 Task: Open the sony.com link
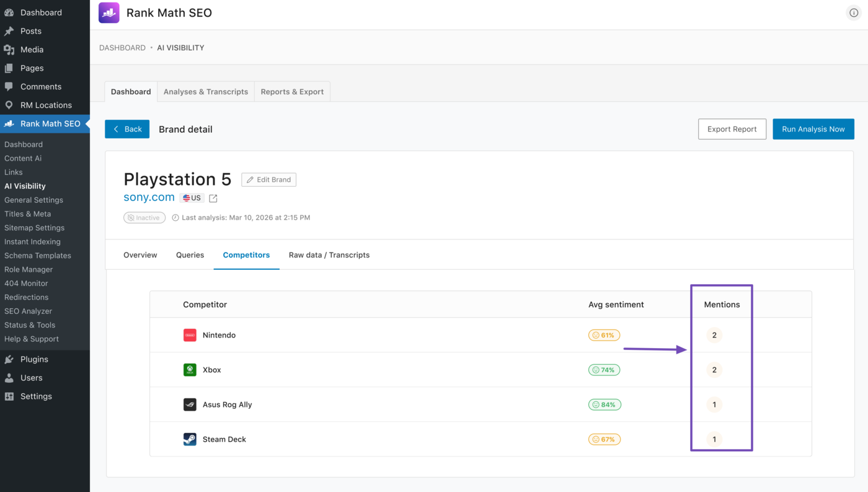[x=149, y=197]
